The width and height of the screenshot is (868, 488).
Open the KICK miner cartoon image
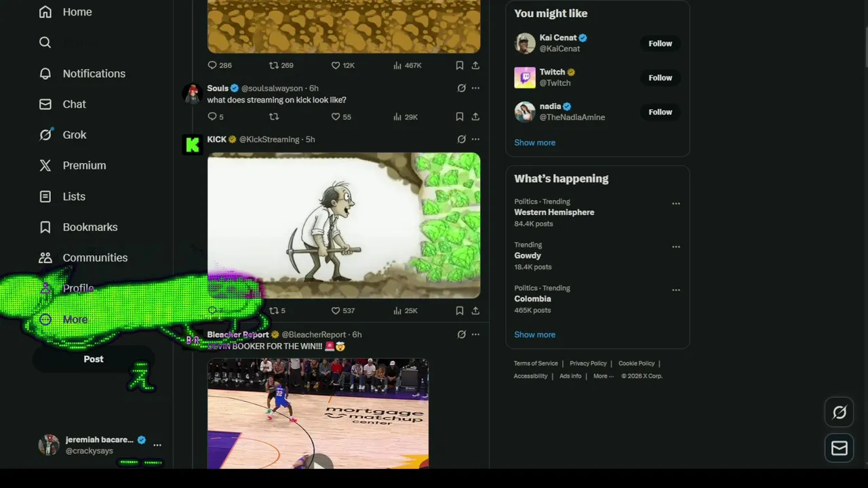(344, 226)
